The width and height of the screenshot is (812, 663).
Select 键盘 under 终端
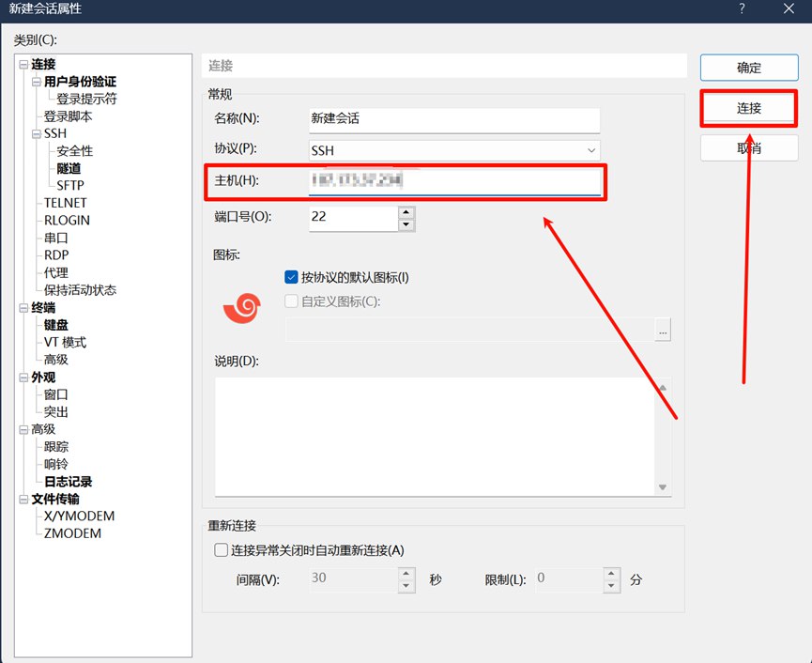(54, 324)
